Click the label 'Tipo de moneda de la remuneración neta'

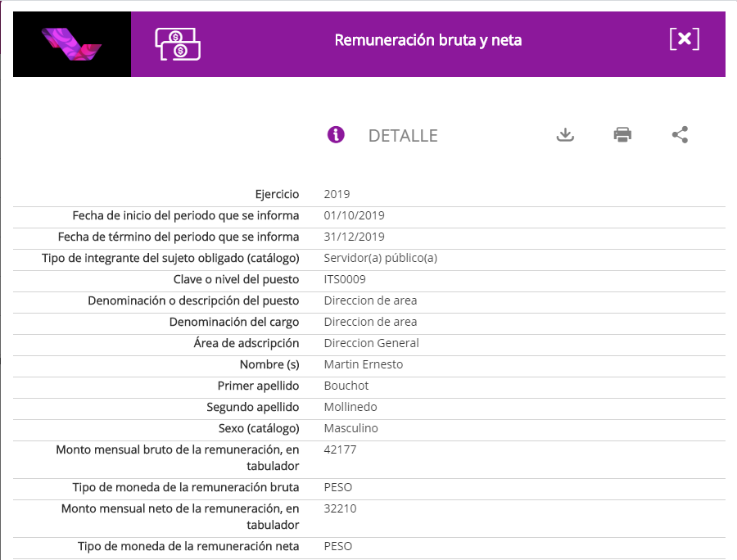click(188, 546)
